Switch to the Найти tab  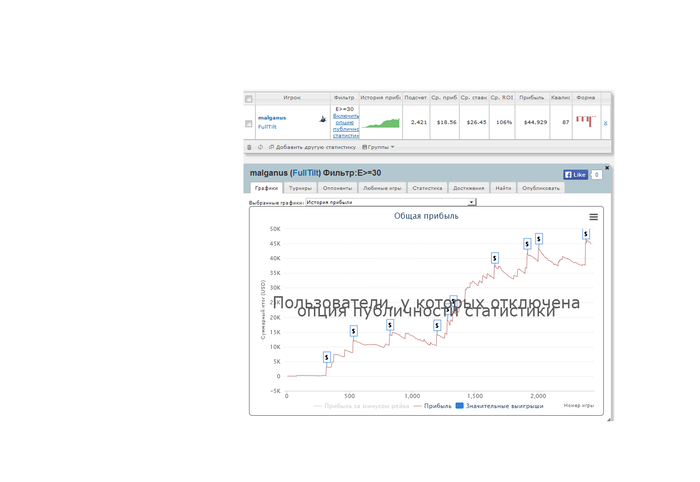click(x=503, y=188)
